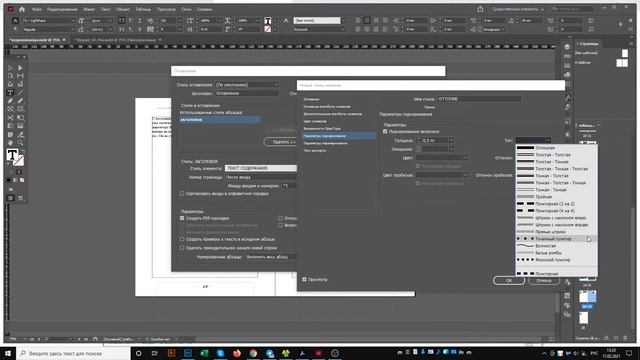Open the Entry Style dropdown in TOC dialog
This screenshot has width=640, height=360.
[261, 168]
